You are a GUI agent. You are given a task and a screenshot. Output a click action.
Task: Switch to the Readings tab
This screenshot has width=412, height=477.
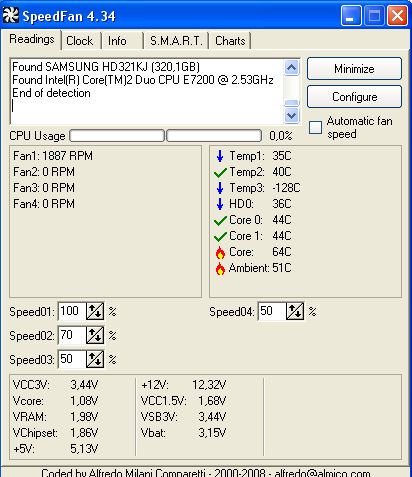[32, 39]
